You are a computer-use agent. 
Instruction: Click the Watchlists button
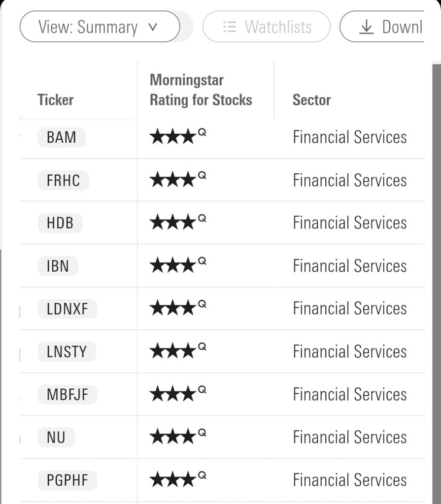(266, 27)
